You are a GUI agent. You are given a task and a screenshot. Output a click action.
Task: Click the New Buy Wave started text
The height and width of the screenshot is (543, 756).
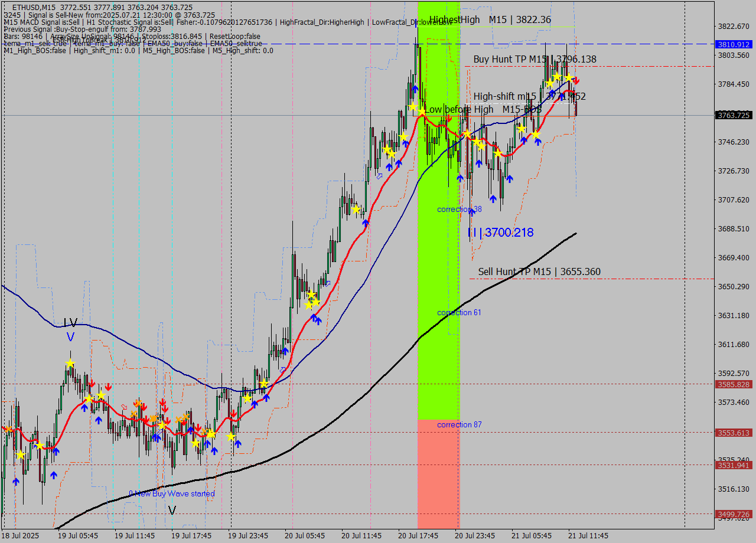coord(172,493)
